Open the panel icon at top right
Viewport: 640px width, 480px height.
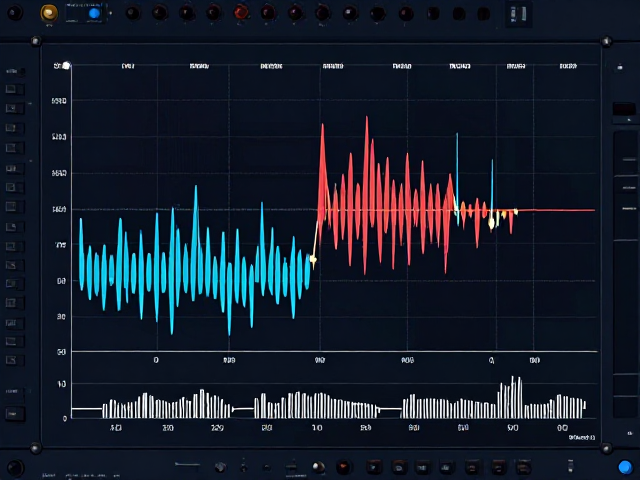coord(519,14)
